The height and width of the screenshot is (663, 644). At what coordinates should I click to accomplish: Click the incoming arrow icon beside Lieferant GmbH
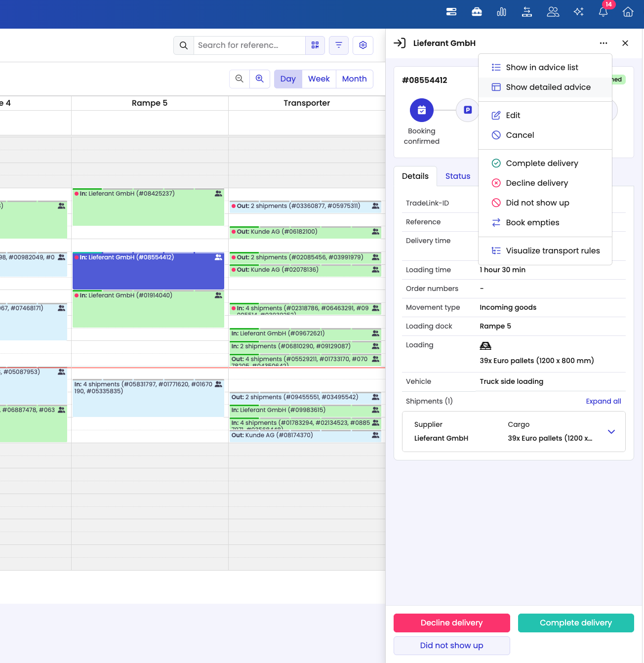(400, 43)
